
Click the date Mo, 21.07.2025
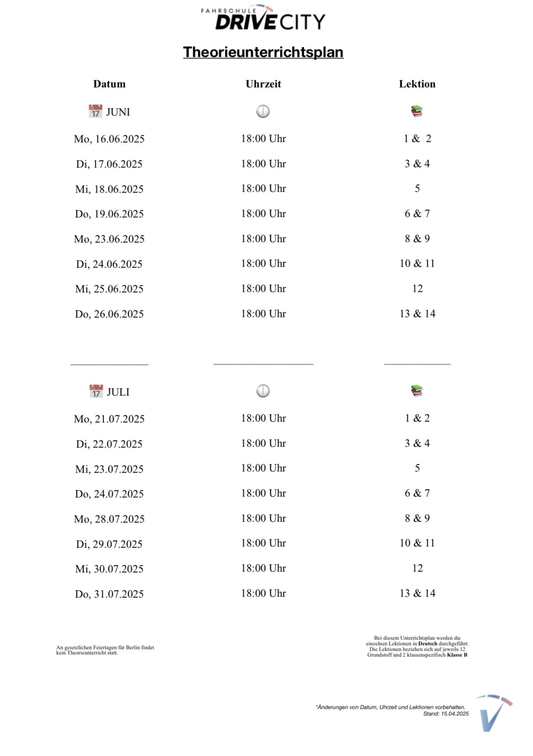(x=109, y=419)
